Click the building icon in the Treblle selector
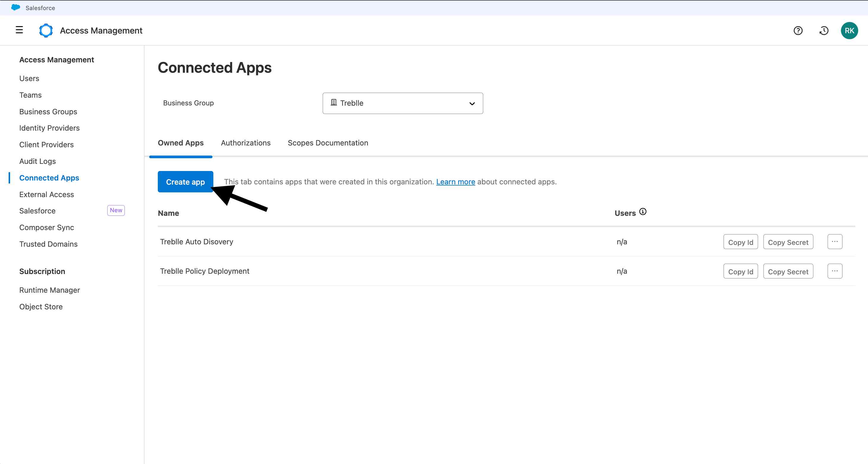868x464 pixels. point(334,103)
